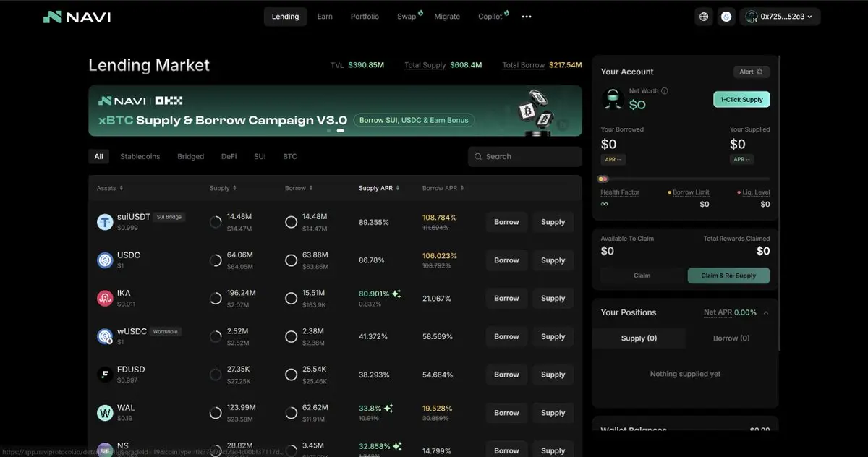Switch to Supply (0) positions tab

[x=639, y=338]
